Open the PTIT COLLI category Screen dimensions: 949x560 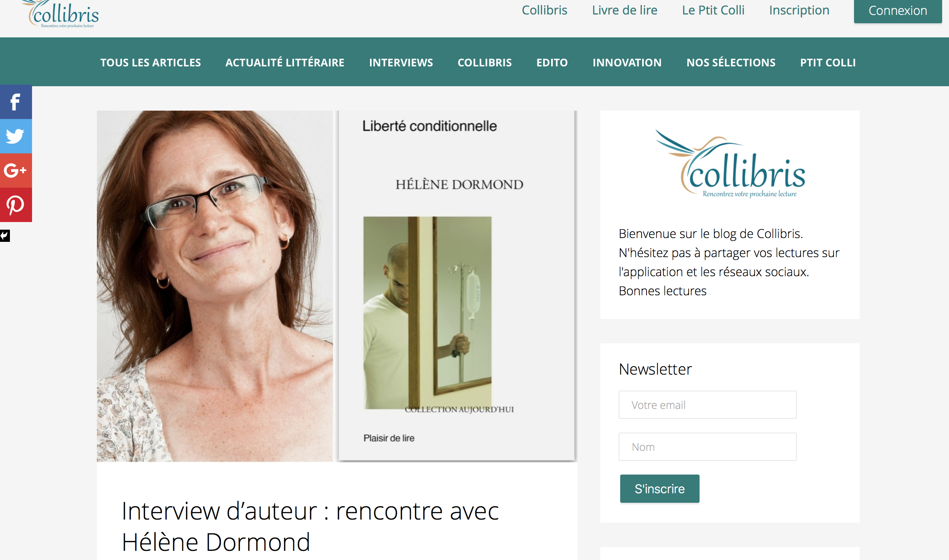click(x=828, y=63)
